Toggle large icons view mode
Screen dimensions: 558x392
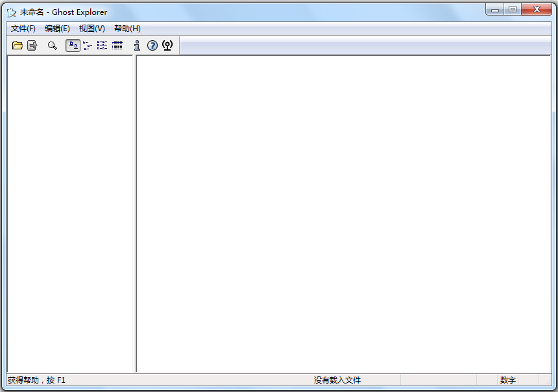(73, 45)
